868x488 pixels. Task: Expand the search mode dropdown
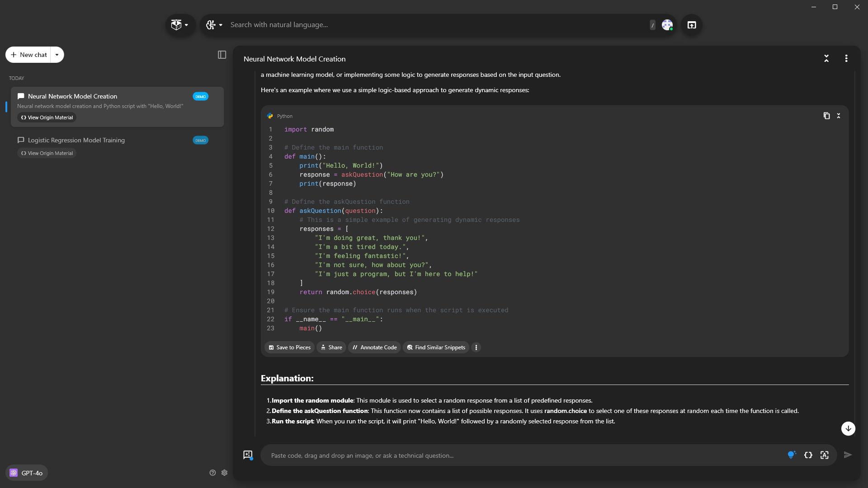(214, 25)
